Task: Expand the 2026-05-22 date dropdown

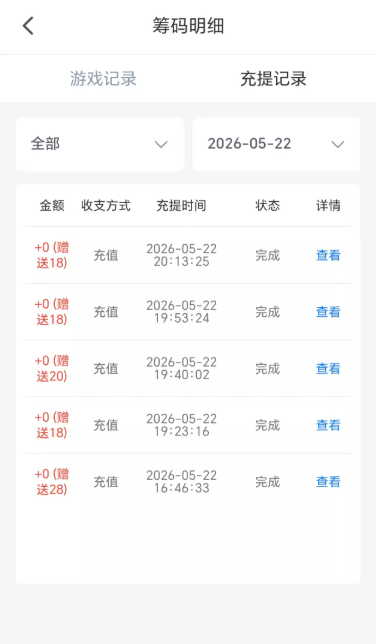Action: [276, 144]
